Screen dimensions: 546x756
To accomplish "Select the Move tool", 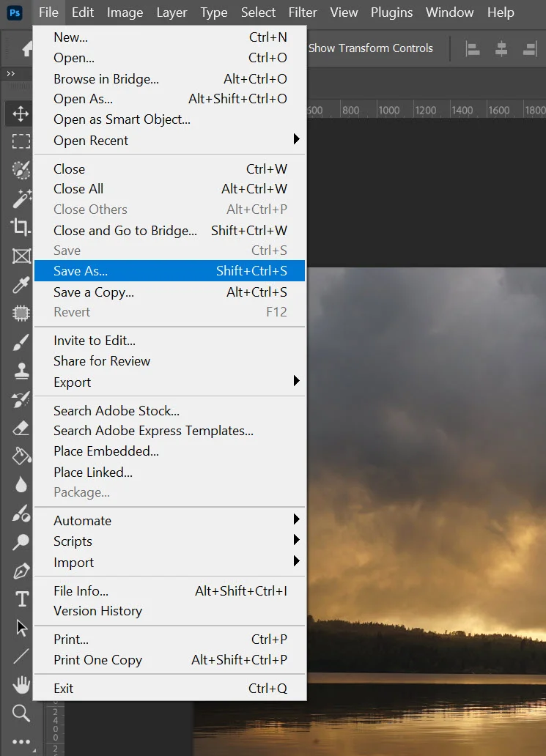I will [x=21, y=114].
